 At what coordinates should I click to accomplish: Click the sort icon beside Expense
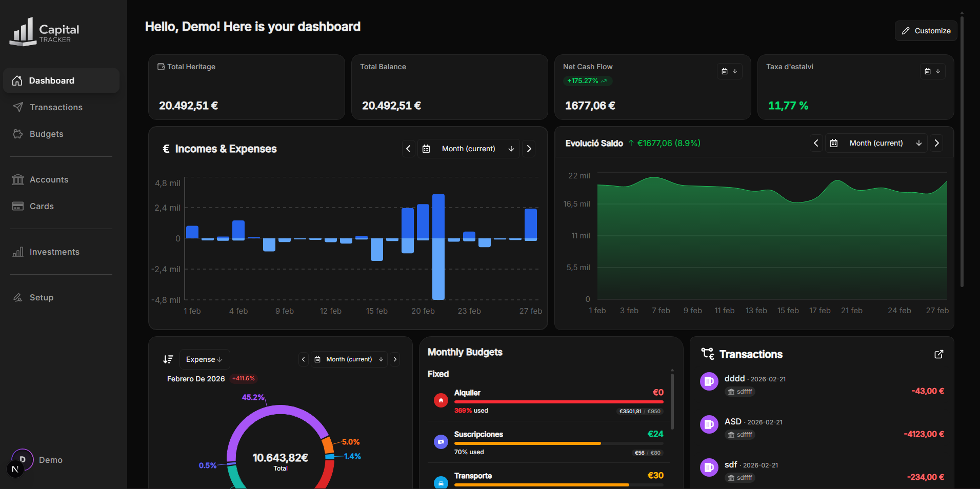pos(168,359)
